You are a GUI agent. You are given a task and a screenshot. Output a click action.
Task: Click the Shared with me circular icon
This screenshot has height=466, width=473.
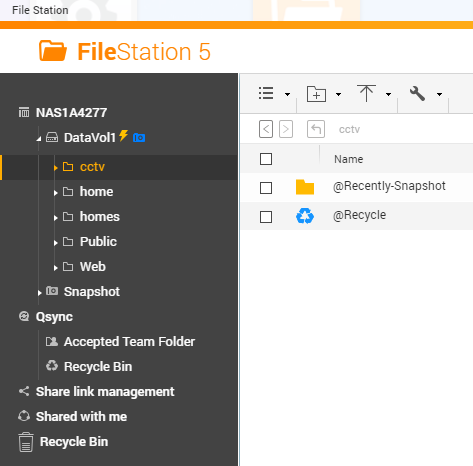pos(24,416)
